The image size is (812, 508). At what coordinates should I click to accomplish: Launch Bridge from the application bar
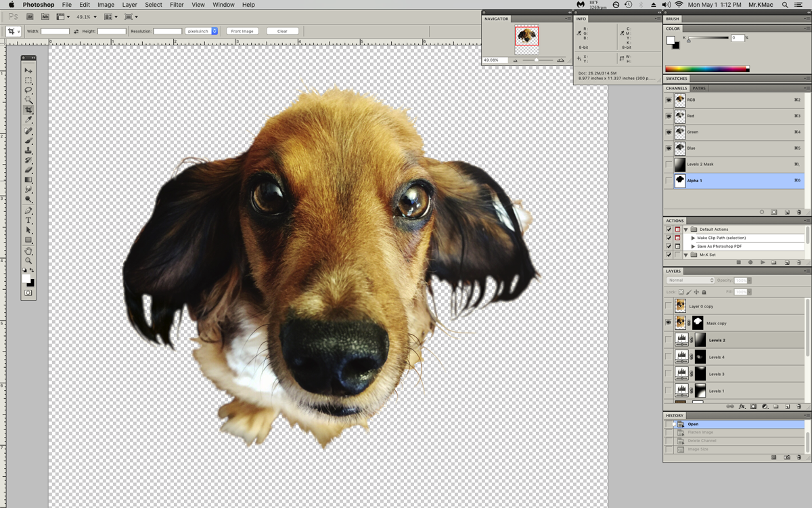tap(30, 16)
